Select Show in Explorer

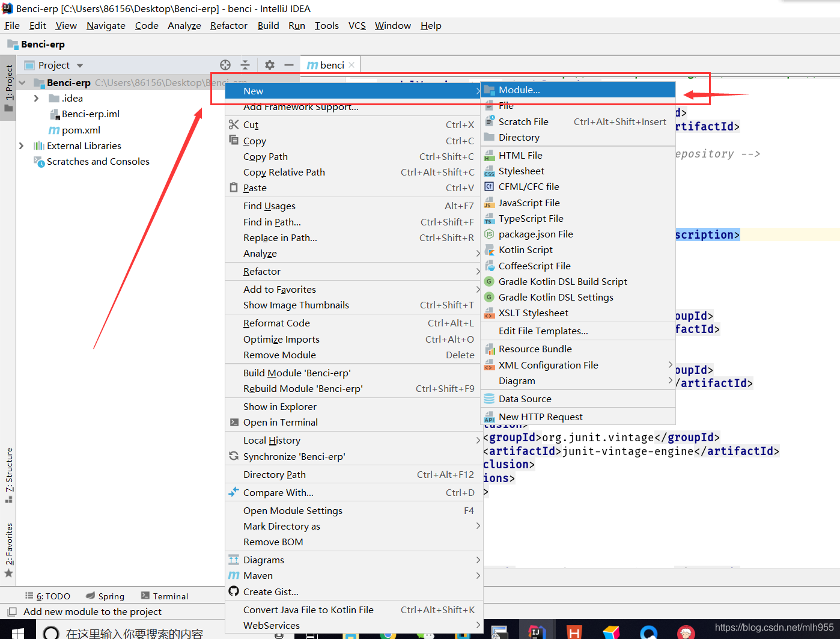click(354, 406)
